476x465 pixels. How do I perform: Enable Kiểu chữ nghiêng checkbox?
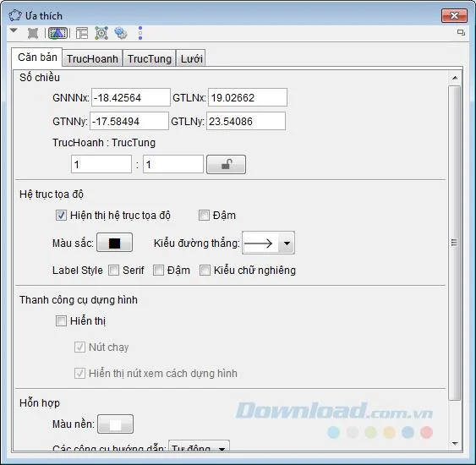click(205, 271)
